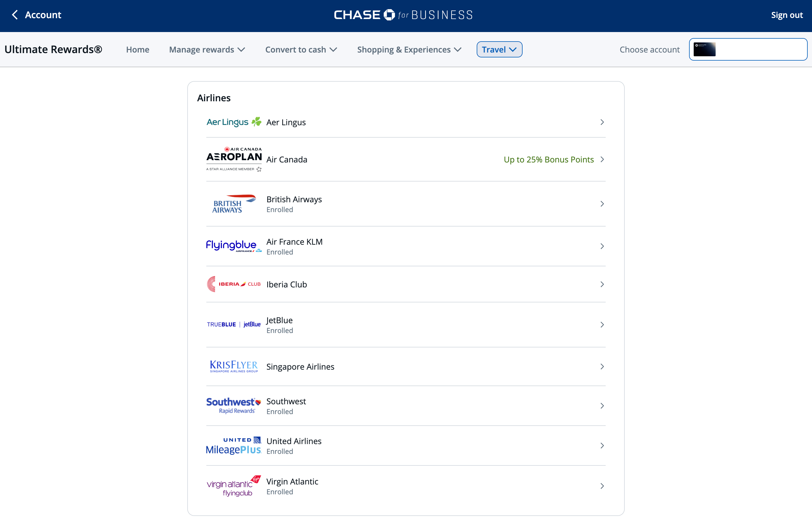Open the Travel dropdown
The height and width of the screenshot is (522, 812).
pos(499,49)
